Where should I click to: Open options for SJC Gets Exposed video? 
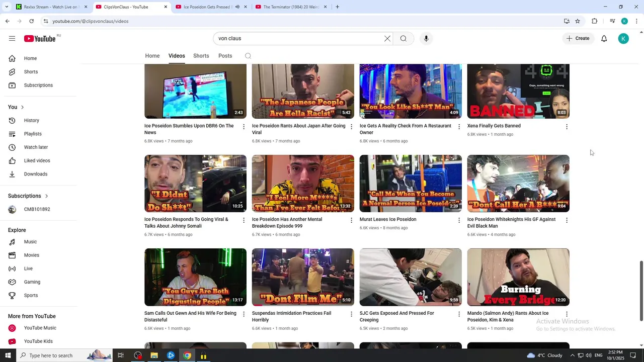pos(459,314)
